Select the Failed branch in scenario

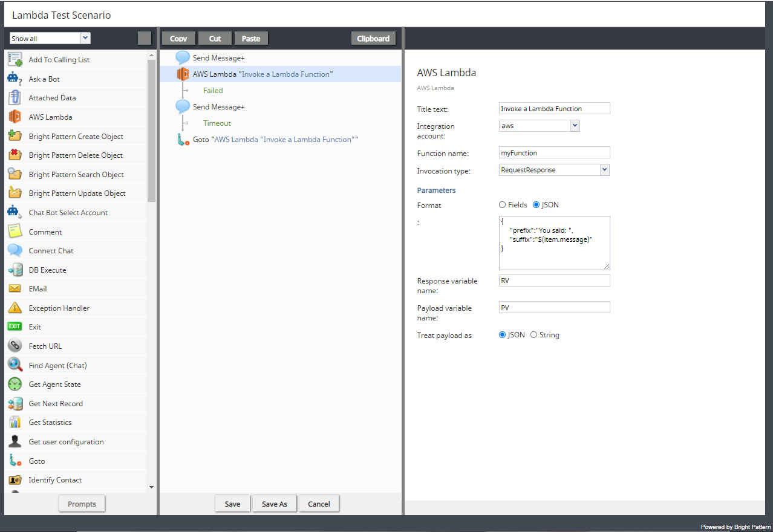[213, 90]
